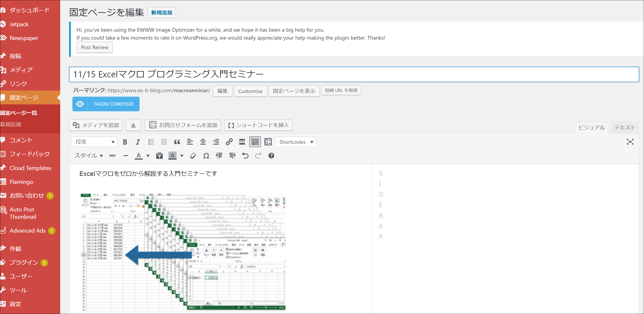Toggle italic formatting in editor toolbar
The height and width of the screenshot is (314, 644).
(138, 142)
